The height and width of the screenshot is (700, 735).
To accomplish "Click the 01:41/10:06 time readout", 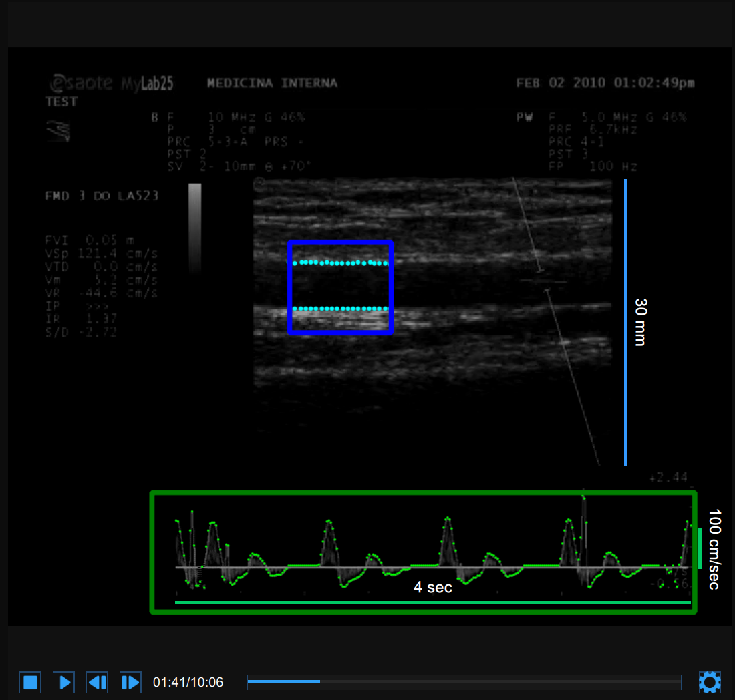I will 188,682.
